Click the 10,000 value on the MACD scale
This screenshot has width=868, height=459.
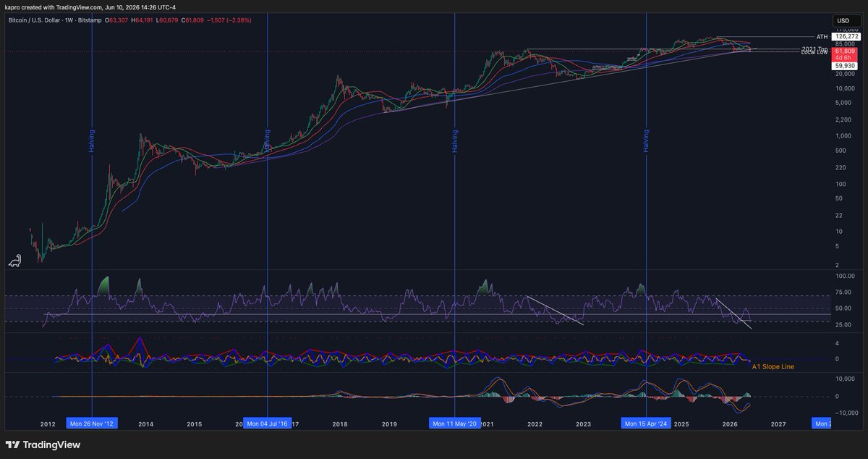(x=846, y=379)
